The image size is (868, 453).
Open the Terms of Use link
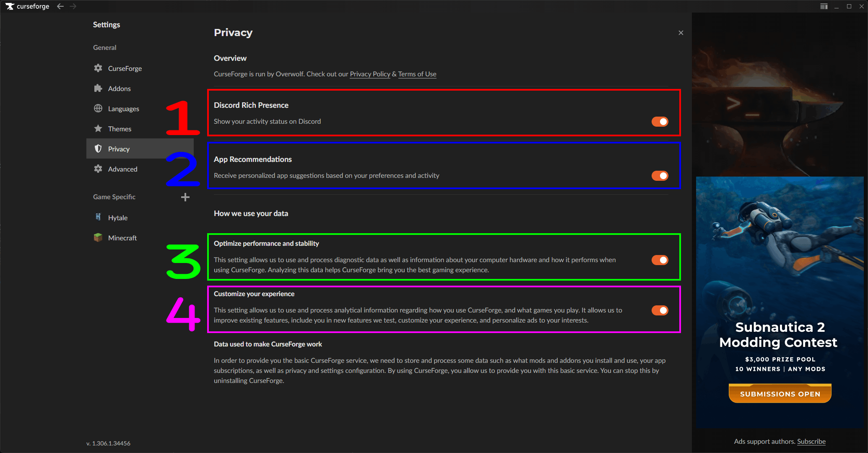[417, 74]
